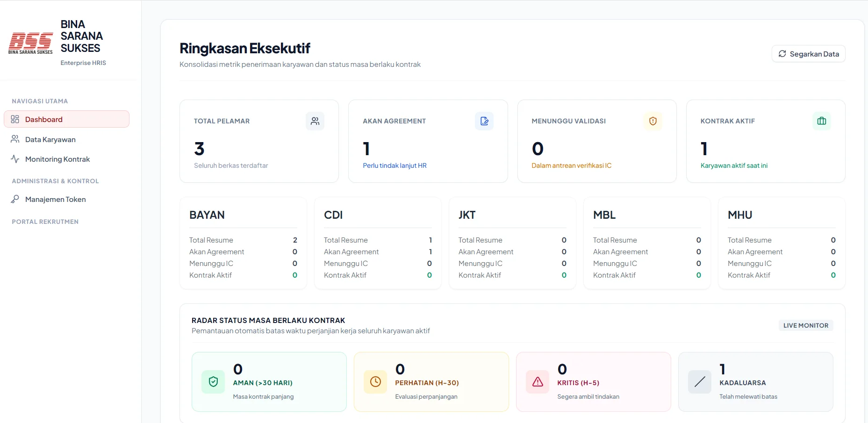Open Monitoring Kontrak in sidebar
This screenshot has height=423, width=868.
[x=66, y=159]
